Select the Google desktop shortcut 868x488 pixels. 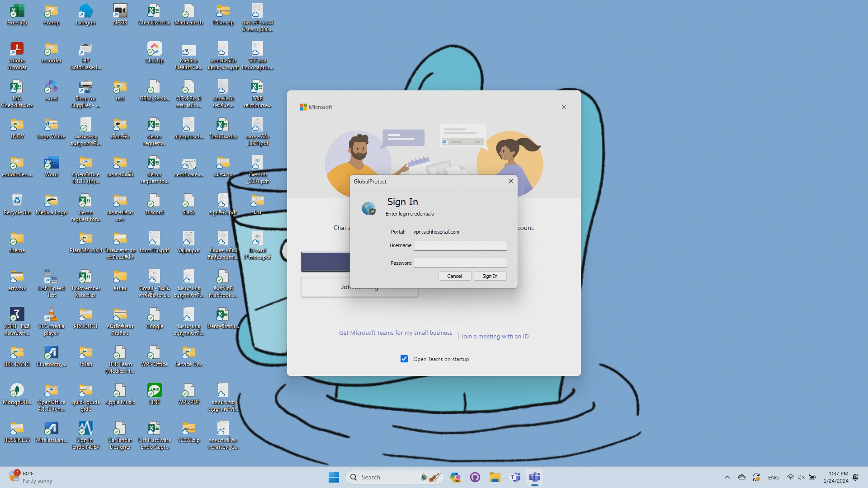154,319
